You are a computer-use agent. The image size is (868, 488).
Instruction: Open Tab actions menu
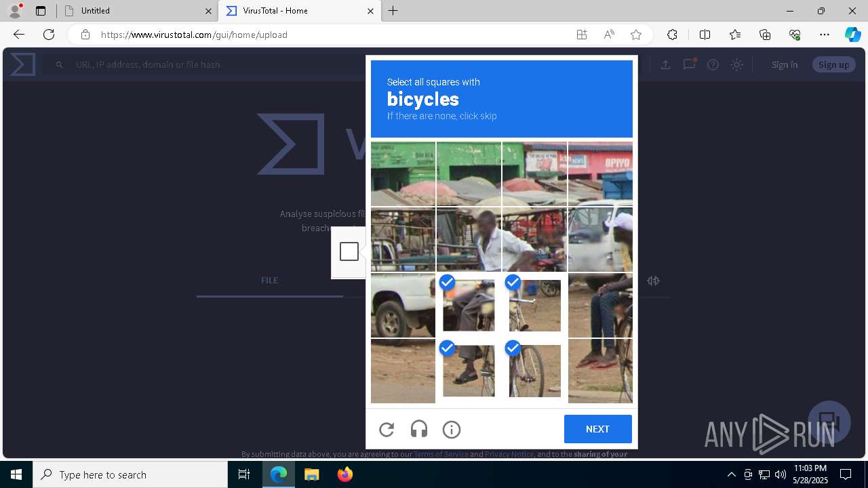pos(41,11)
